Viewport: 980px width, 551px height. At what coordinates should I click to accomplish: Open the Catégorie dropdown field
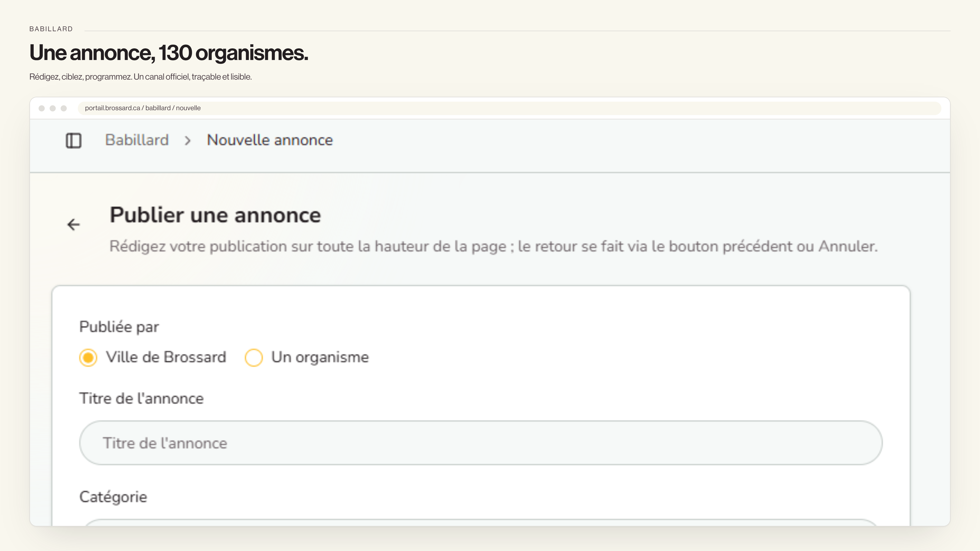[x=481, y=522]
